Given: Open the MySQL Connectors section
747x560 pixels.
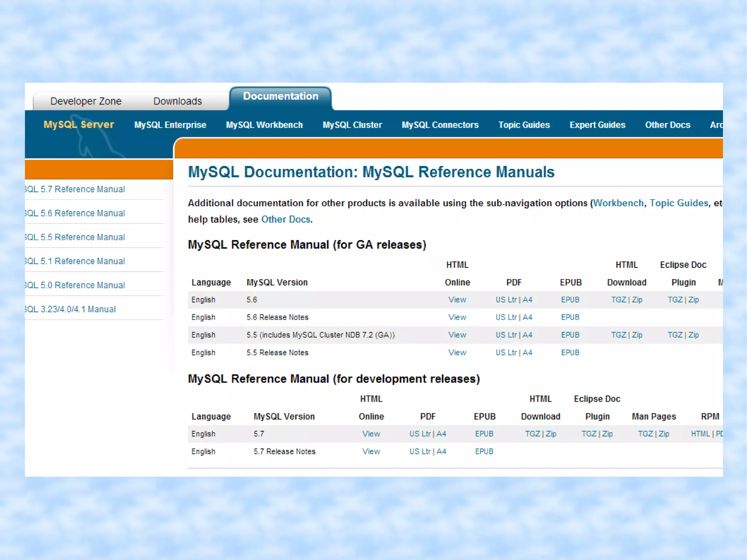Looking at the screenshot, I should [x=440, y=125].
